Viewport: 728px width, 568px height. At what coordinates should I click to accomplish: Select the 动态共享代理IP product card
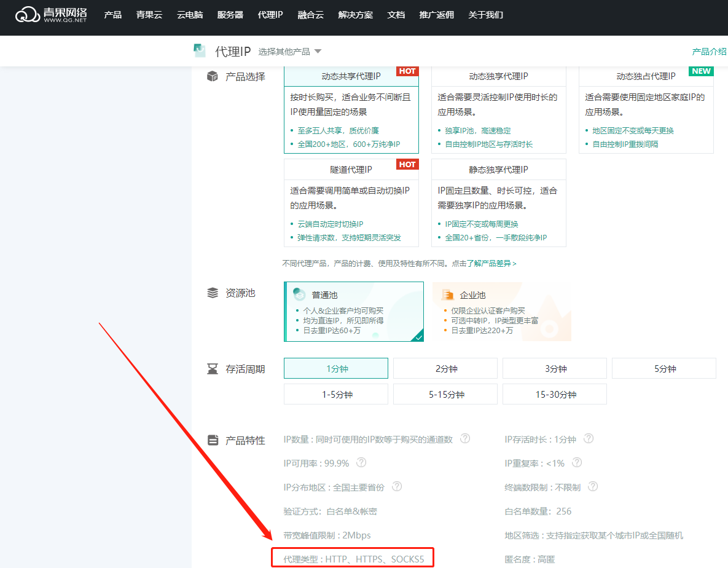351,109
